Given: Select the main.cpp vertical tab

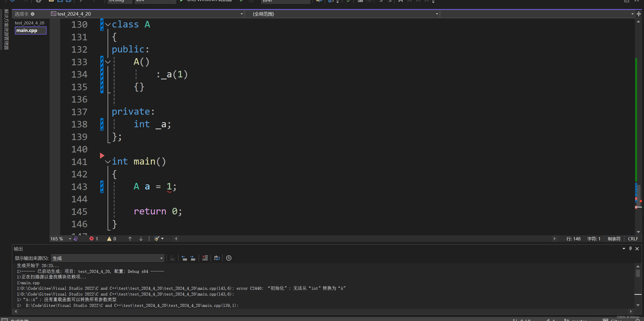Looking at the screenshot, I should coord(30,30).
